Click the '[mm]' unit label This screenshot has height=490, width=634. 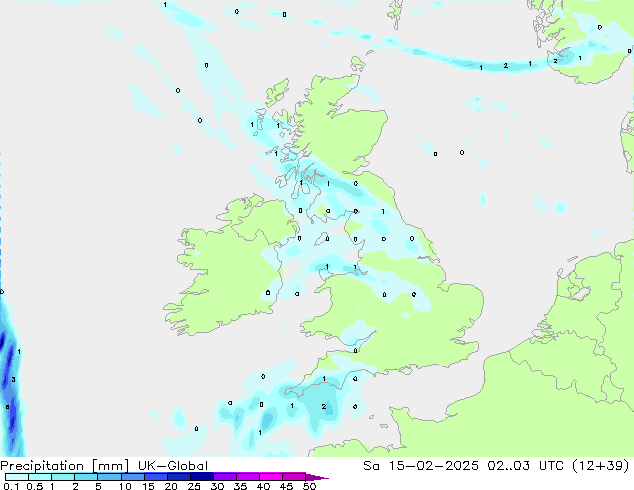pyautogui.click(x=110, y=466)
